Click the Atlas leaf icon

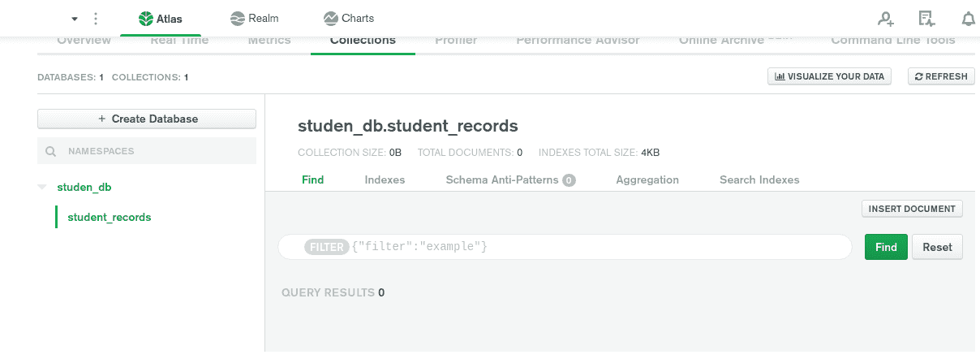[x=145, y=18]
